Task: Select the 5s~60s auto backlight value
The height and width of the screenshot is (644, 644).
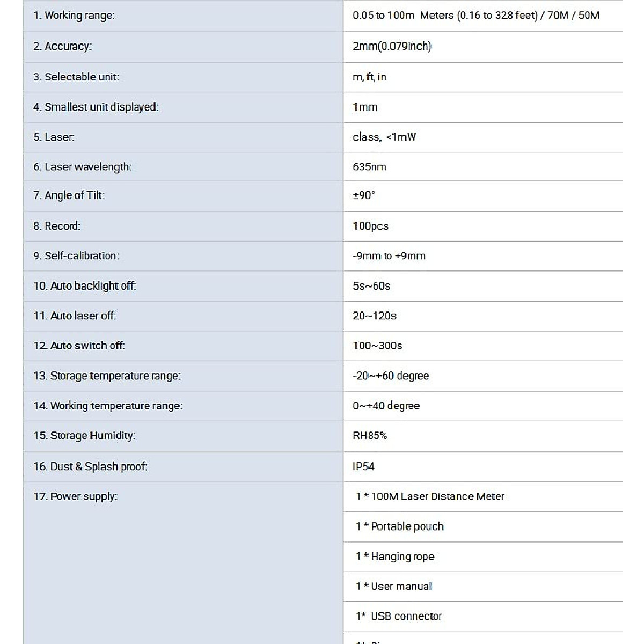Action: 371,286
